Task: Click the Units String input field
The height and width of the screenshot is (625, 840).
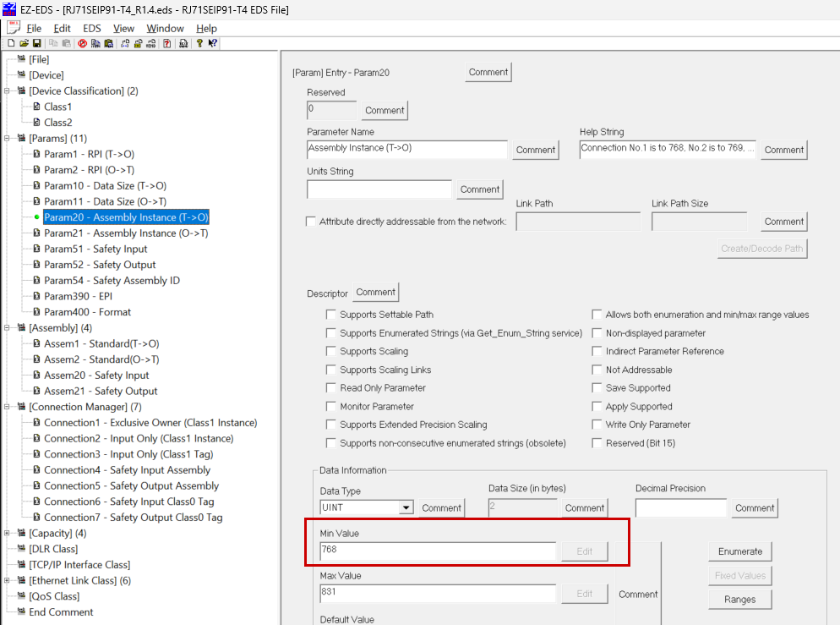Action: (x=379, y=189)
